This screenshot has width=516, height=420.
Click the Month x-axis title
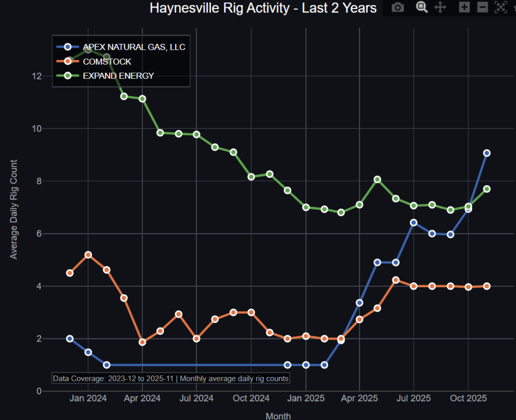coord(278,415)
